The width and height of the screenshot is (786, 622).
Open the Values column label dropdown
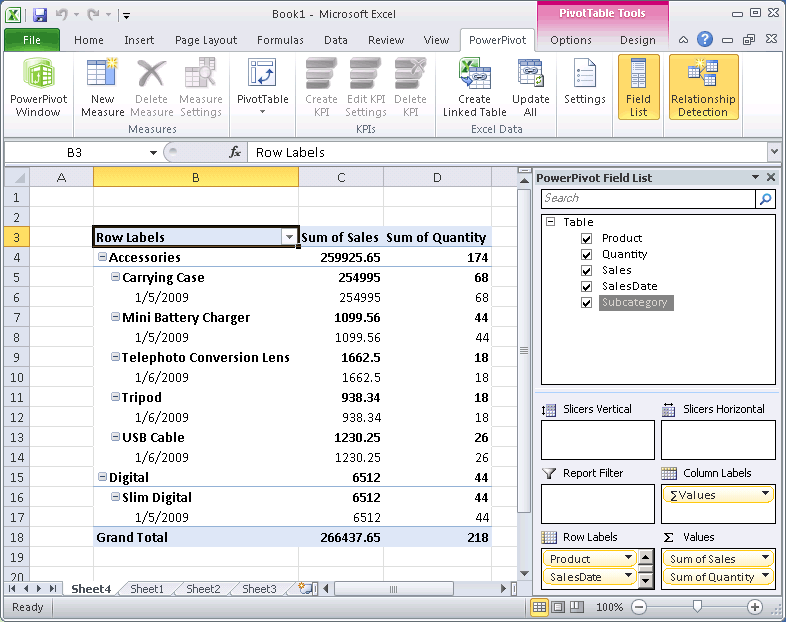[x=765, y=494]
